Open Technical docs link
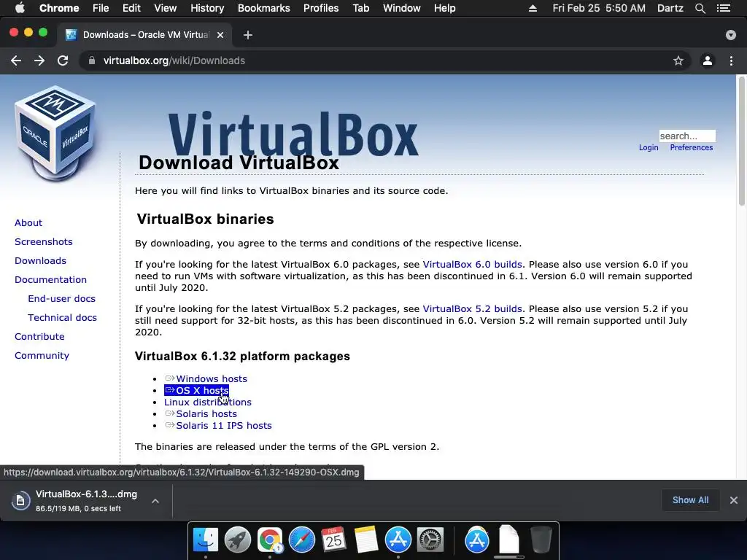The image size is (747, 560). (62, 318)
